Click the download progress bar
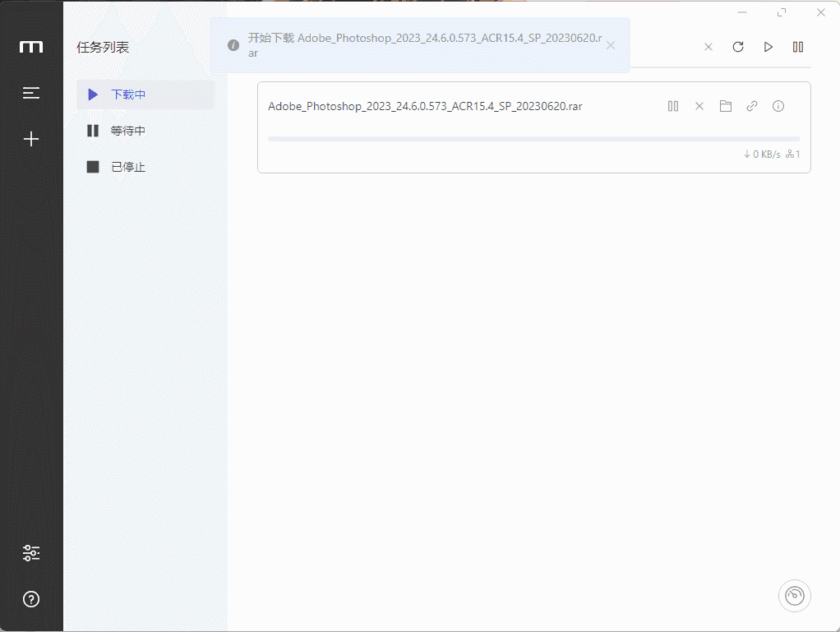840x632 pixels. pyautogui.click(x=533, y=139)
